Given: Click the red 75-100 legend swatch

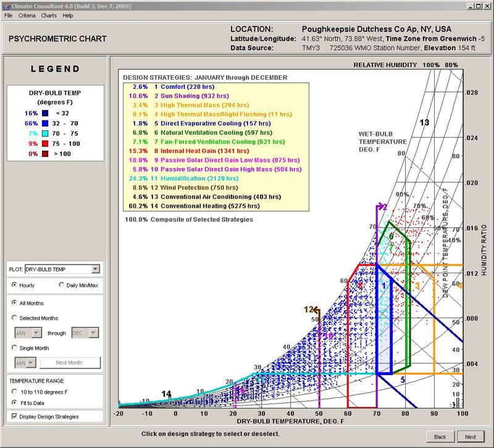Looking at the screenshot, I should (x=46, y=143).
